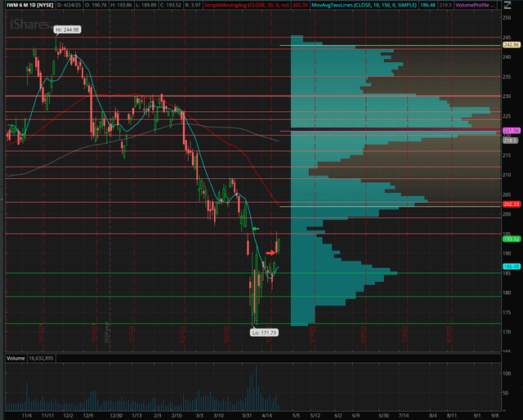
Task: Click the 4/14 date on time axis
Action: pos(267,415)
